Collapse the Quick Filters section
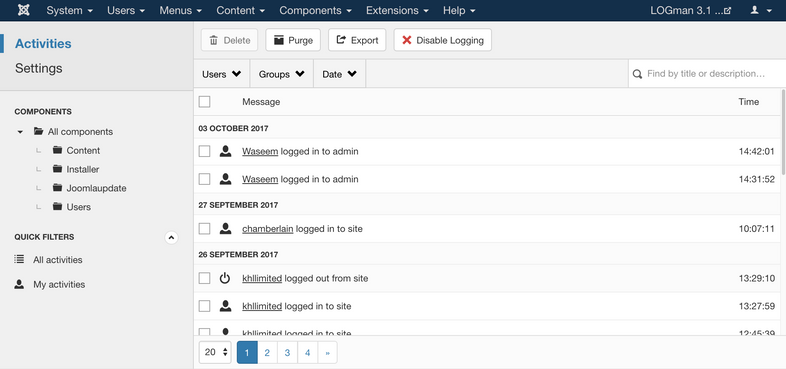The width and height of the screenshot is (786, 369). [x=171, y=237]
